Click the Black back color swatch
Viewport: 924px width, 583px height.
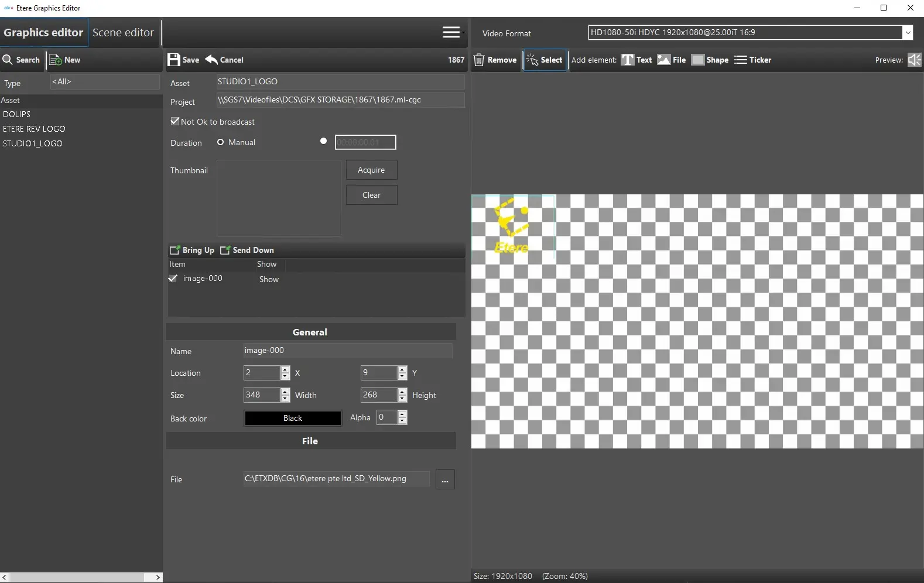[x=292, y=418]
